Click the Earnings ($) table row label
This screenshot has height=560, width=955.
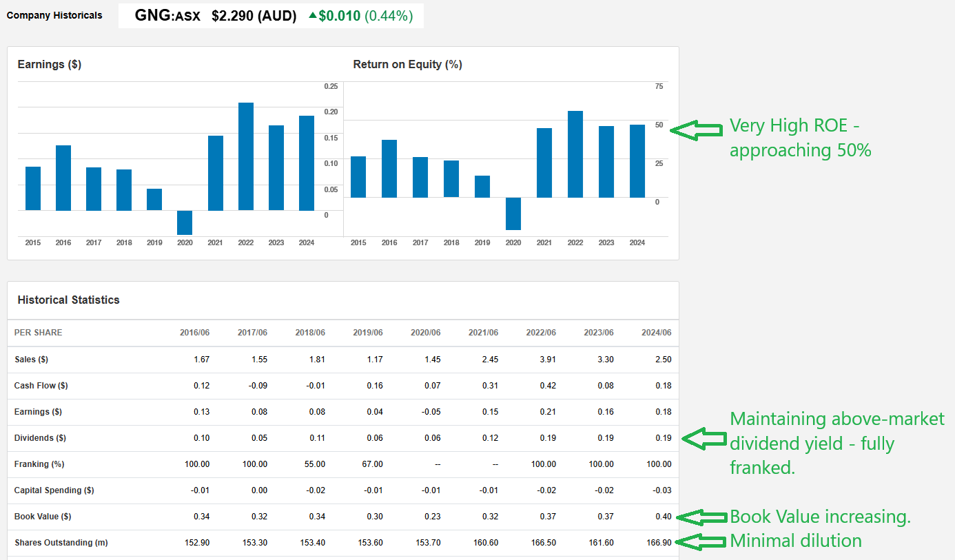coord(38,412)
